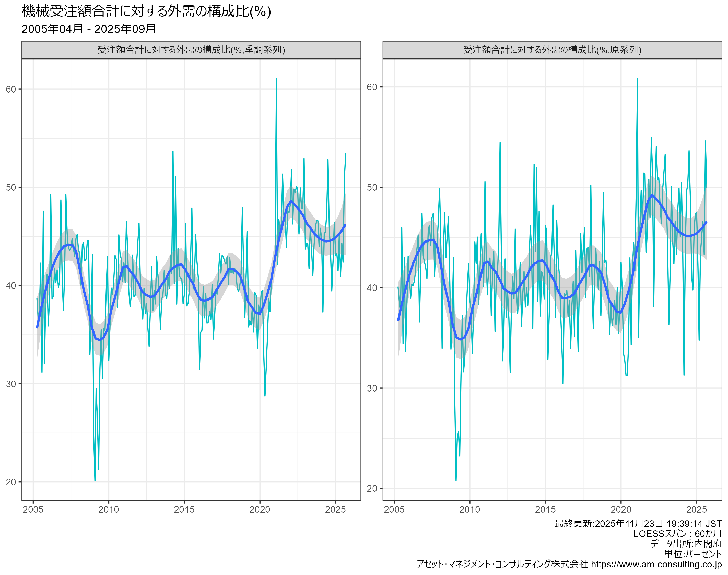Click the left panel header labeled 季調系列
Viewport: 728px width, 575px height.
191,50
